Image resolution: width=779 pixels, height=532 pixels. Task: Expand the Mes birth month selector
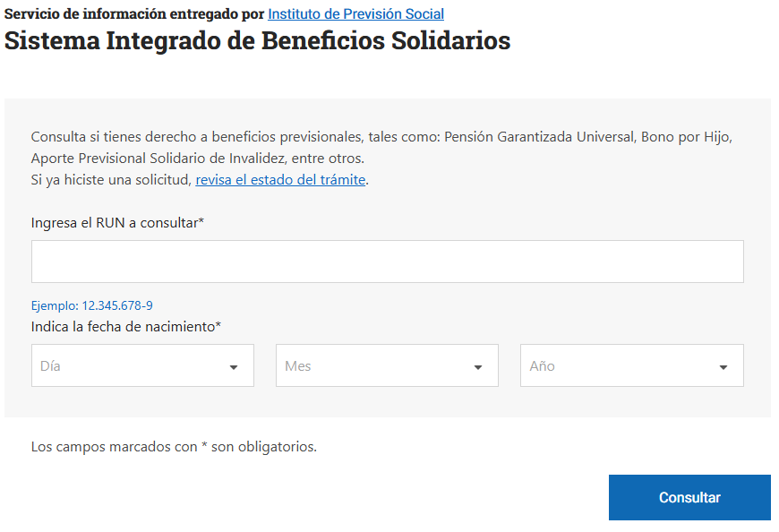pyautogui.click(x=387, y=365)
